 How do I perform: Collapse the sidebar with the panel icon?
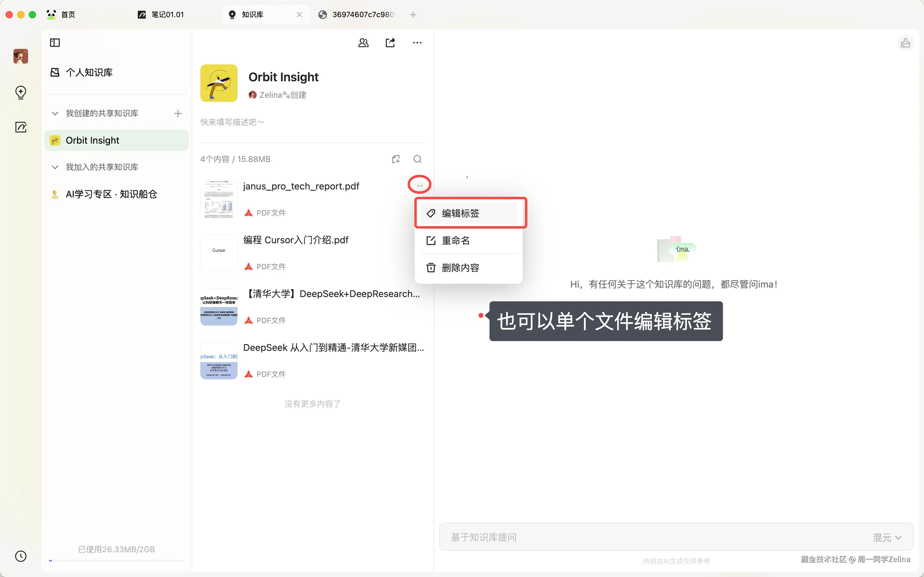(x=55, y=42)
